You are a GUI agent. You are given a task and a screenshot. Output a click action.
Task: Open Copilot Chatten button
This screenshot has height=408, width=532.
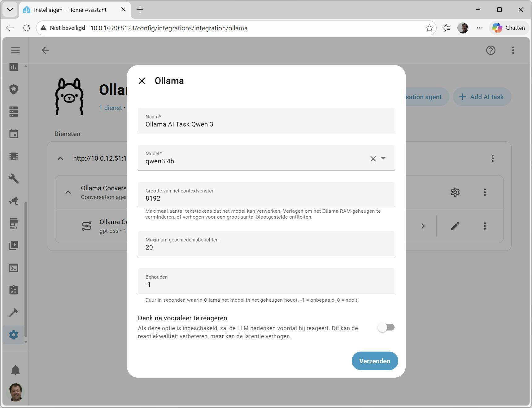pyautogui.click(x=509, y=28)
